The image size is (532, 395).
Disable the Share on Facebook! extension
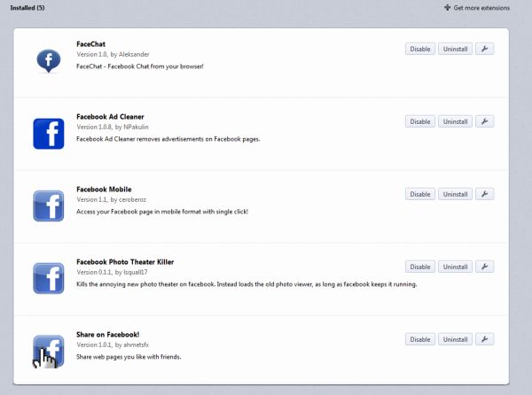coord(420,339)
